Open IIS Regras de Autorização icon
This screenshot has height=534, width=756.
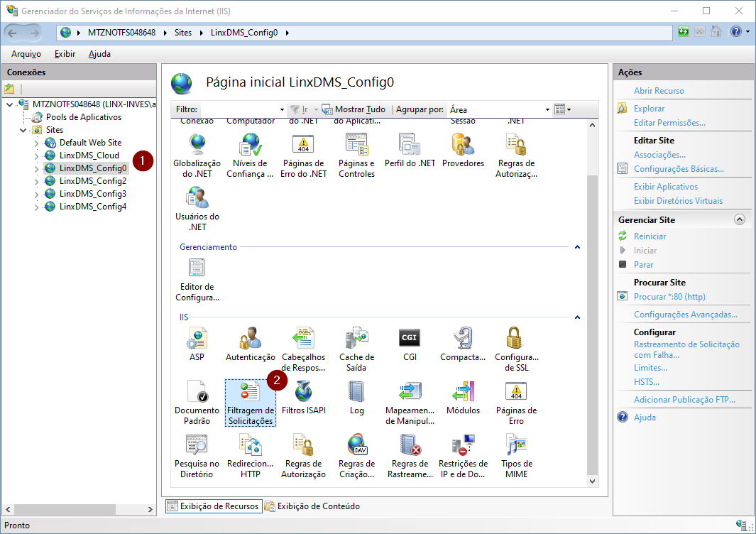tap(303, 457)
